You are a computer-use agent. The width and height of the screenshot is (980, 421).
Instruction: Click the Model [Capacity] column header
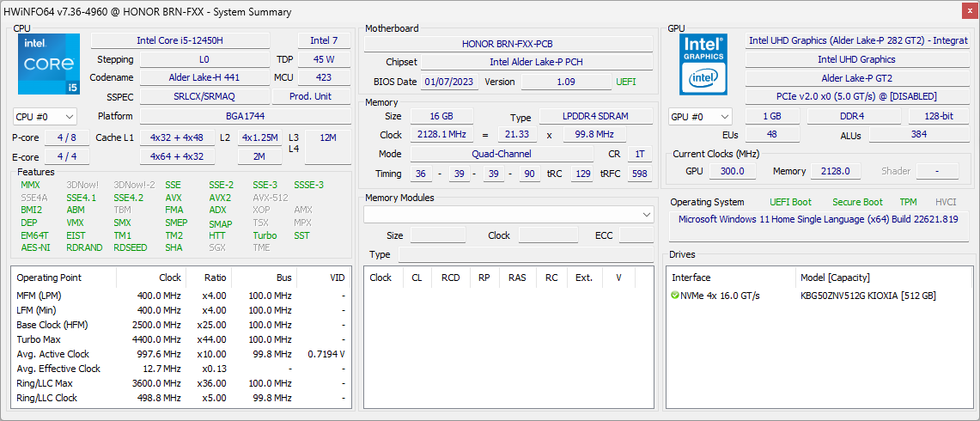[x=835, y=278]
